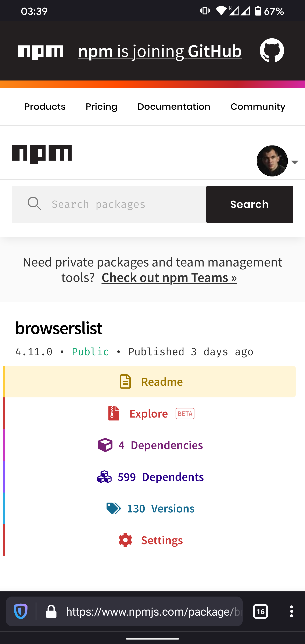Screen dimensions: 305x644
Task: Click the padlock icon next to the URL
Action: tap(52, 612)
